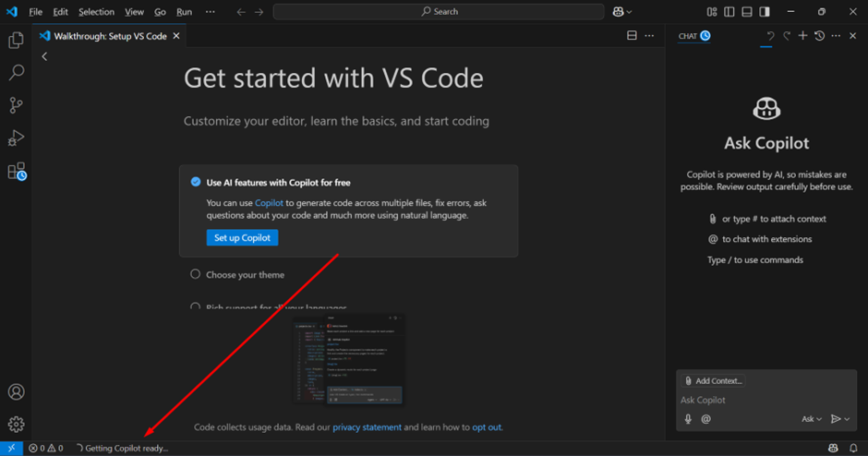The height and width of the screenshot is (456, 868).
Task: Open Source Control view
Action: [x=16, y=105]
